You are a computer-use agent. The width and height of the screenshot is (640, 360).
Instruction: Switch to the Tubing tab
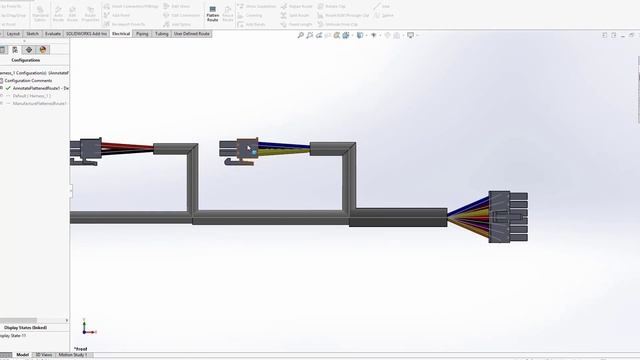coord(162,34)
